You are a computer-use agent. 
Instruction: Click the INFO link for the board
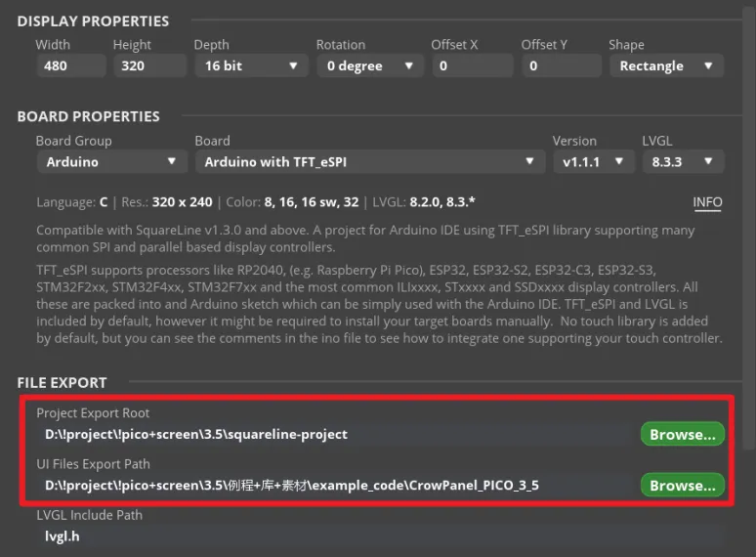point(707,203)
